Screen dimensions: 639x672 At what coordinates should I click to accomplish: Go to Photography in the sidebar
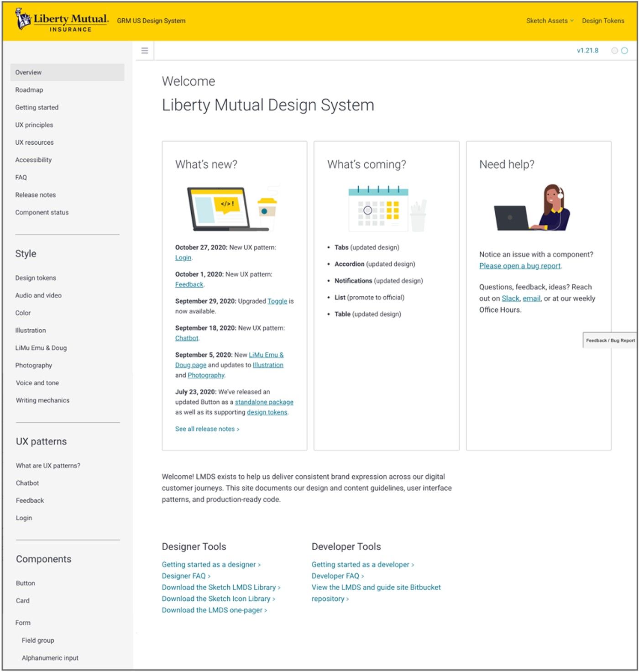point(34,365)
